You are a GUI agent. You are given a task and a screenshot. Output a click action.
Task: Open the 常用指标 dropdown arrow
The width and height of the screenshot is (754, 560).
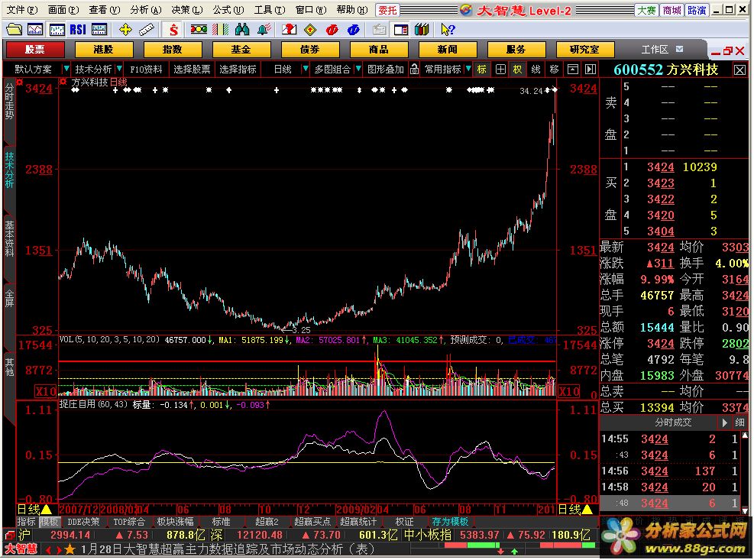(x=468, y=70)
